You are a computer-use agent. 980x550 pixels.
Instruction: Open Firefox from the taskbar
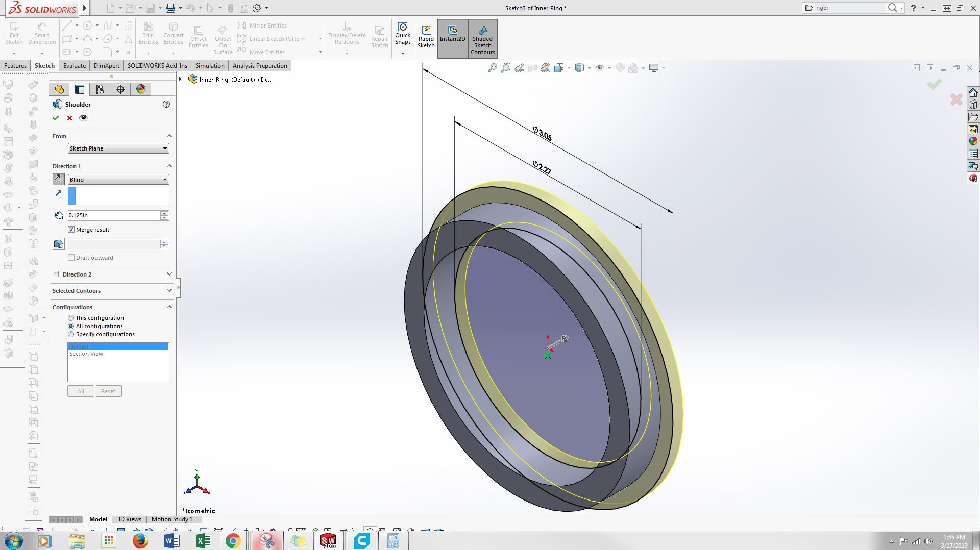click(140, 540)
